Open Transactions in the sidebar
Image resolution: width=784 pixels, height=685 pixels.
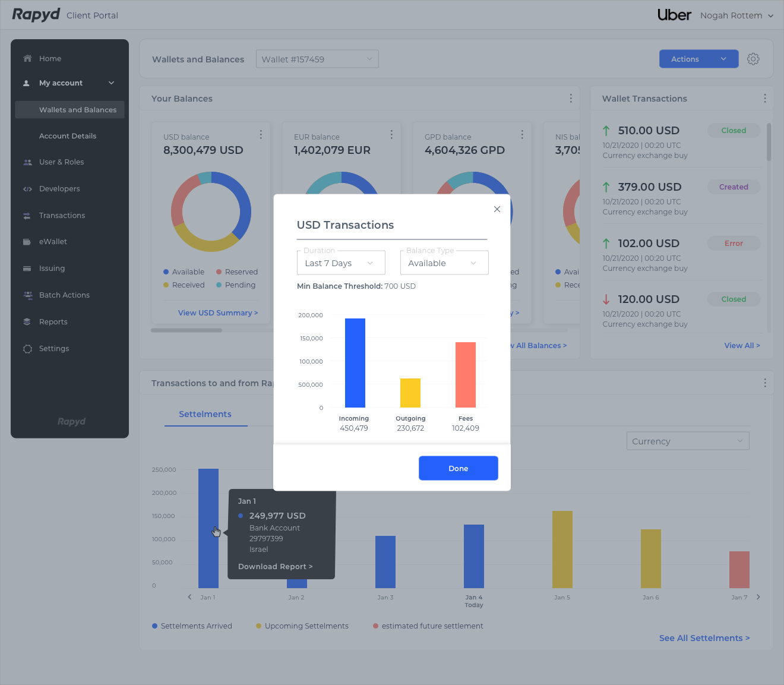(62, 216)
